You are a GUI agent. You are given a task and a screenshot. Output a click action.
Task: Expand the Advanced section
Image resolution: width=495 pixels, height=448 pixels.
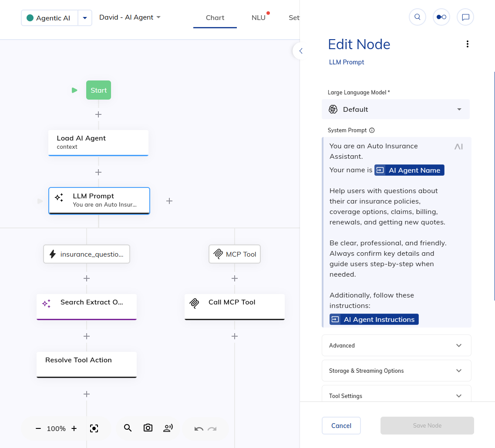(395, 345)
